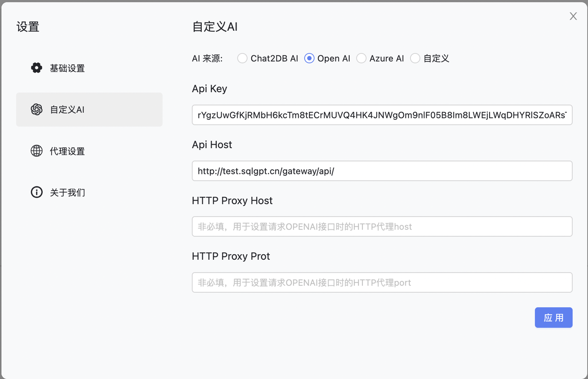Select the Open AI radio option
The width and height of the screenshot is (588, 379).
[309, 58]
